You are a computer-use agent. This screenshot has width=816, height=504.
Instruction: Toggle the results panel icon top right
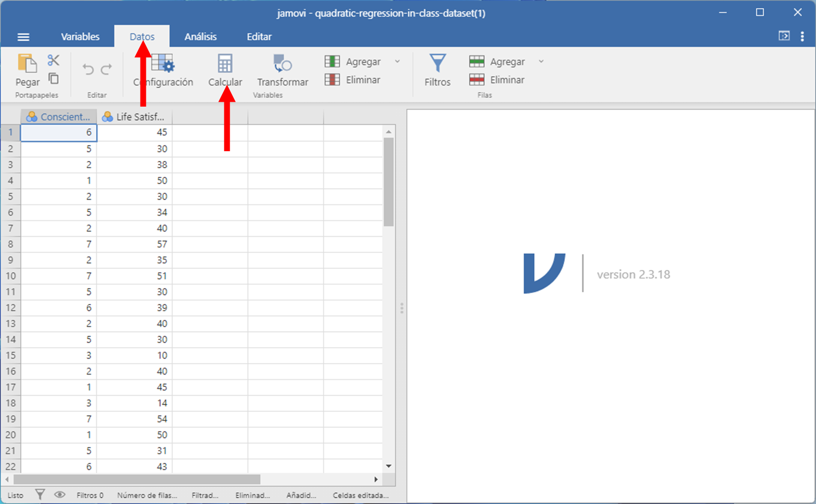784,36
